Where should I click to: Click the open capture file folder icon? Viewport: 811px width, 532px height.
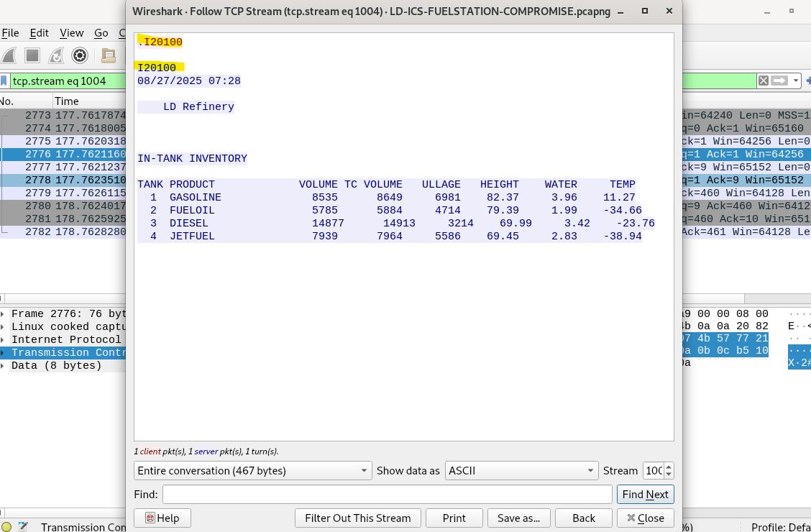pyautogui.click(x=109, y=55)
